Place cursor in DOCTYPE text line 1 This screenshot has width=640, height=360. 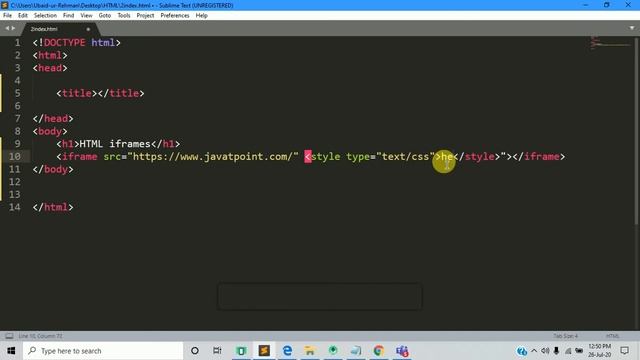[x=64, y=42]
